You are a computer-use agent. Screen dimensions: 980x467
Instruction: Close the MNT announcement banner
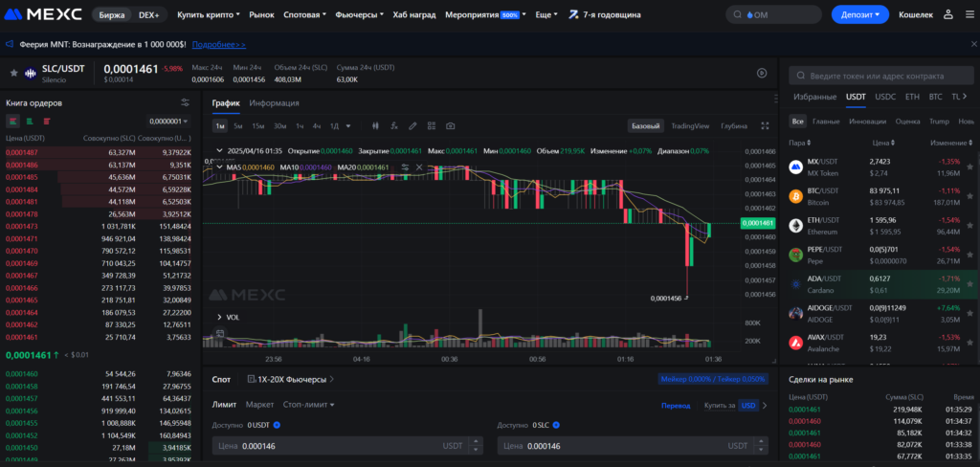point(973,44)
